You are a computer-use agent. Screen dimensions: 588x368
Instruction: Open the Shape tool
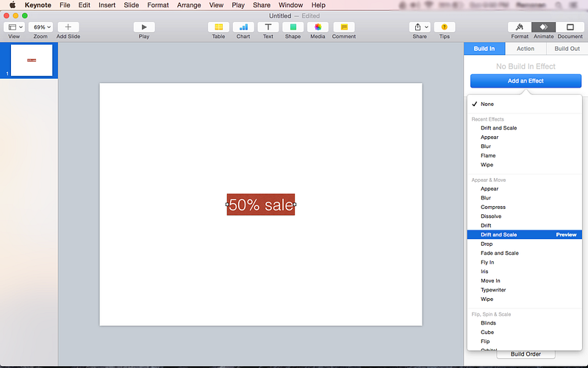(293, 27)
